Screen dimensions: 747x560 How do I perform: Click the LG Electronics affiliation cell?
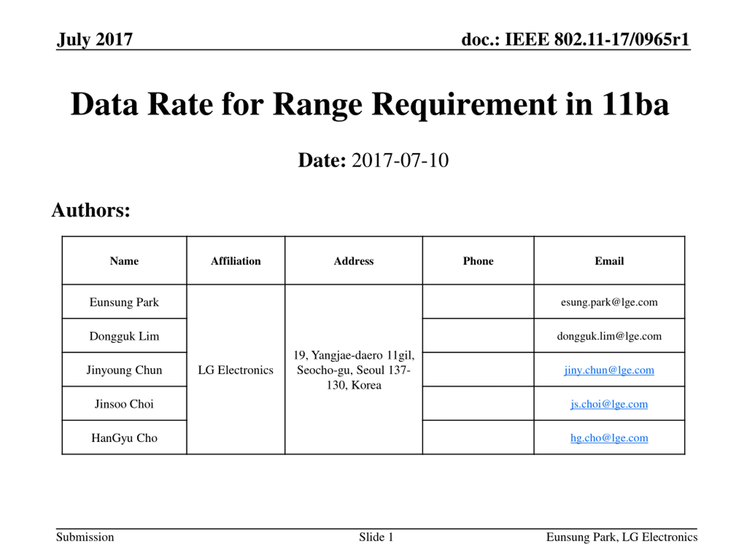[236, 370]
